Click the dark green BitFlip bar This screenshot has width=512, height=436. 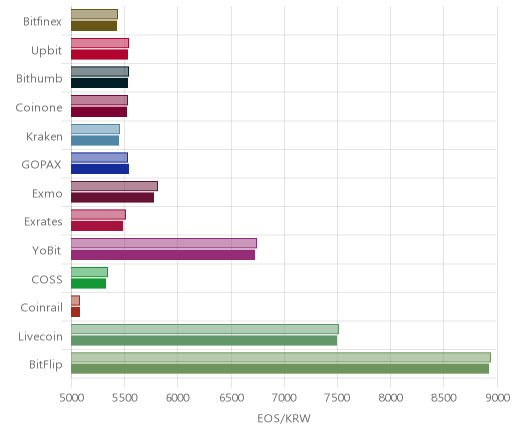[280, 369]
